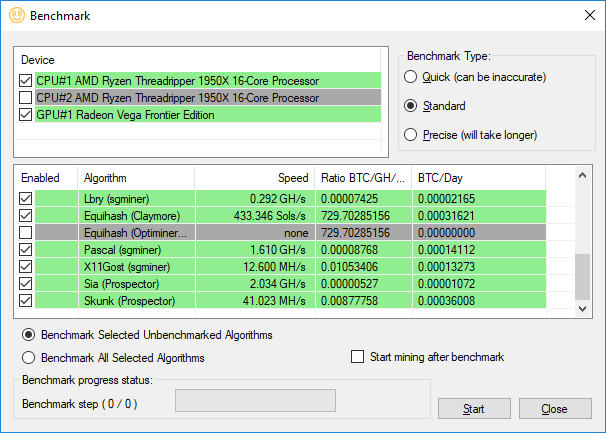Sort by Algorithm column header
The height and width of the screenshot is (433, 606).
click(x=136, y=178)
